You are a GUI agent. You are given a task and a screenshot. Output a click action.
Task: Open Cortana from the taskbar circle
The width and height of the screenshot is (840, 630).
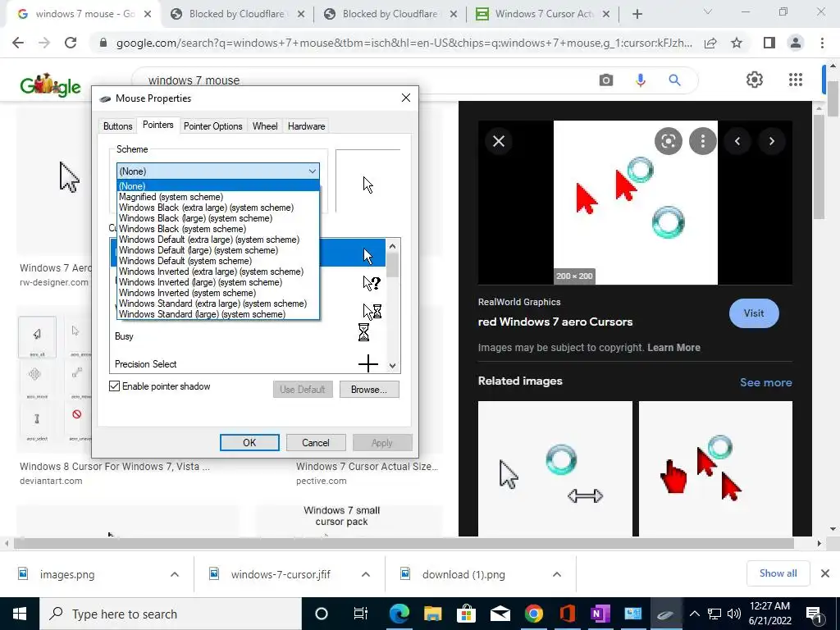pyautogui.click(x=321, y=614)
